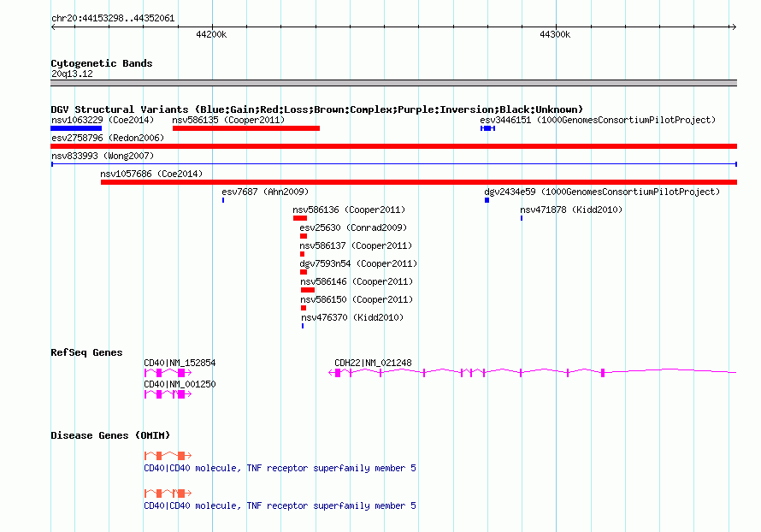Click the left arrow of the ruler

(54, 27)
